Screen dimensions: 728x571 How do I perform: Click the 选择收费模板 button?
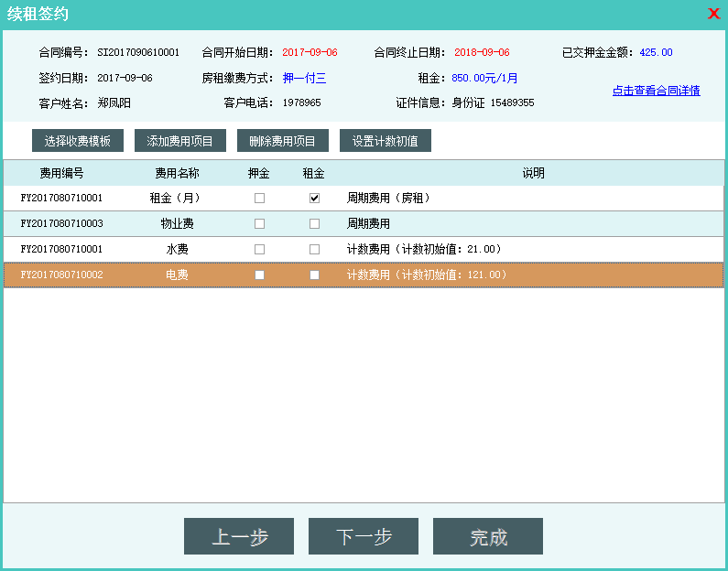point(78,141)
